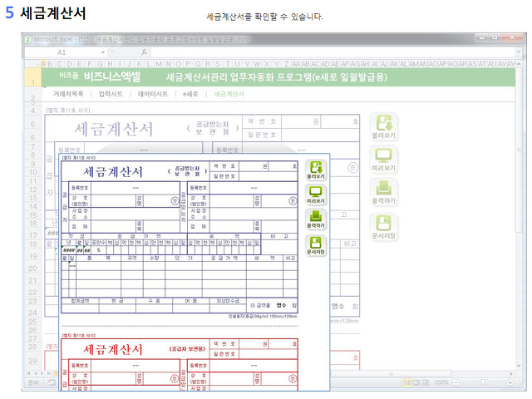Image resolution: width=532 pixels, height=399 pixels.
Task: Click the 100% zoom level in the status bar
Action: [x=441, y=382]
